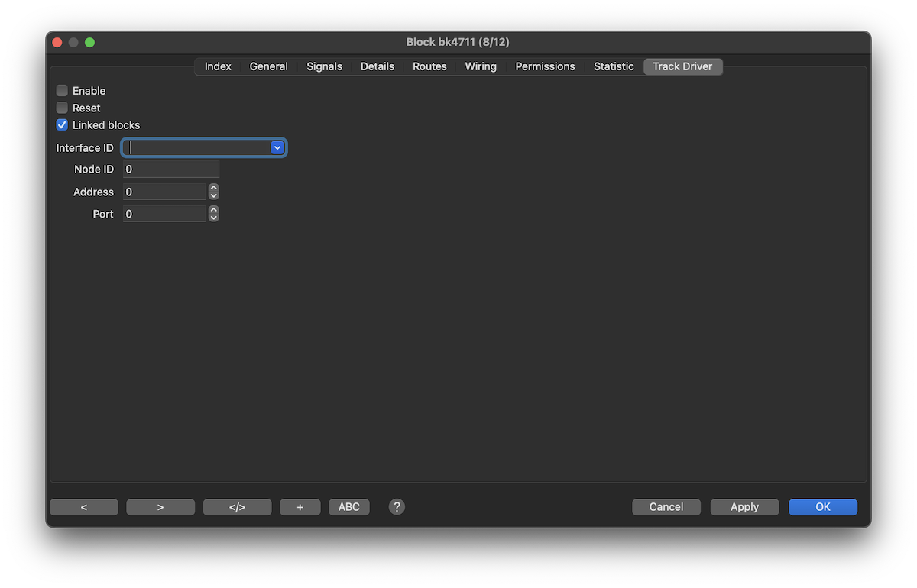Decrease the Port value with stepper
Viewport: 917px width, 588px height.
214,218
